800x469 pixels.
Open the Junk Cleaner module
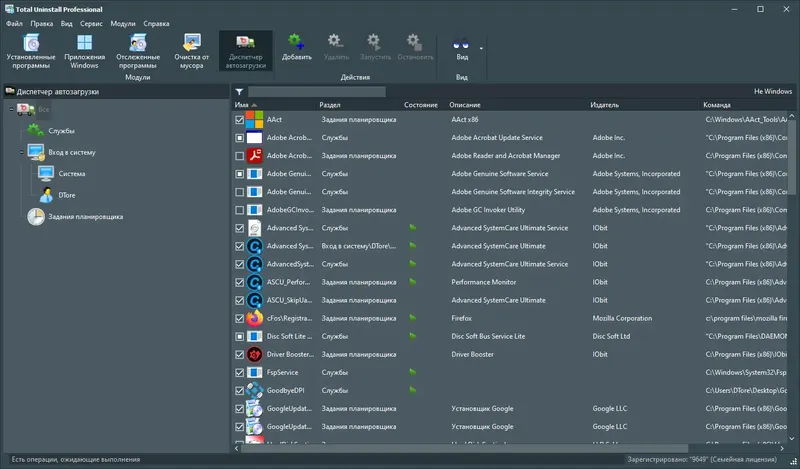point(192,51)
